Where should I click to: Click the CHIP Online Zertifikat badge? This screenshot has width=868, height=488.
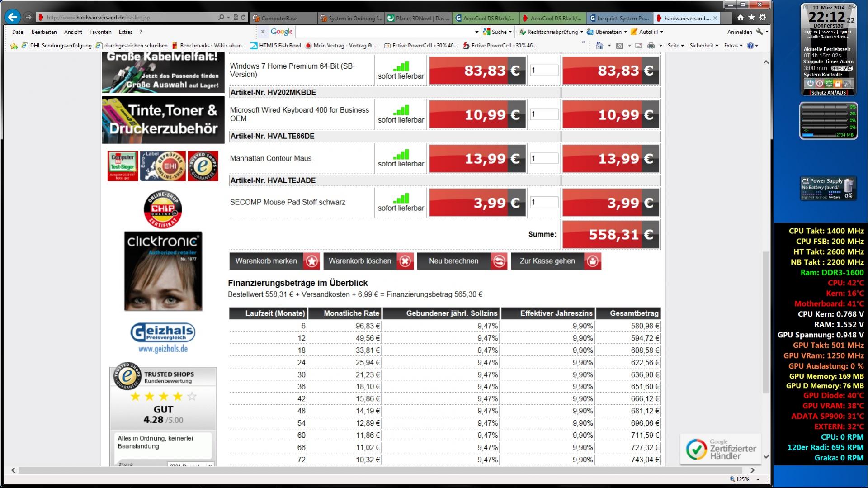[163, 209]
